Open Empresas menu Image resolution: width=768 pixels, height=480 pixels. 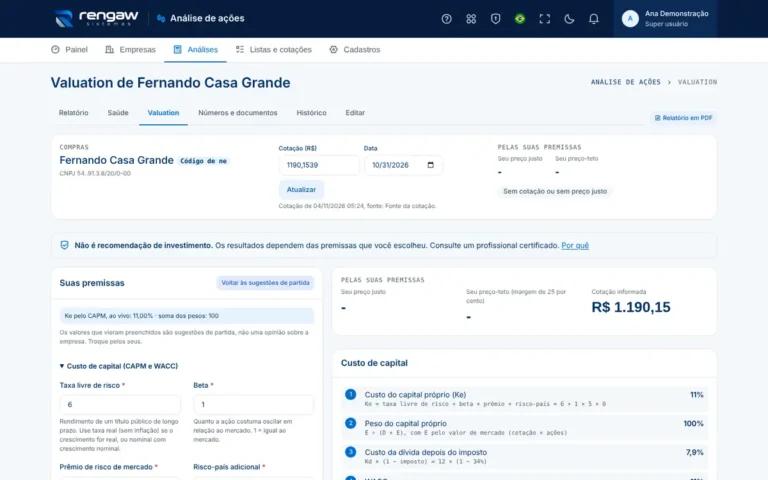click(130, 49)
